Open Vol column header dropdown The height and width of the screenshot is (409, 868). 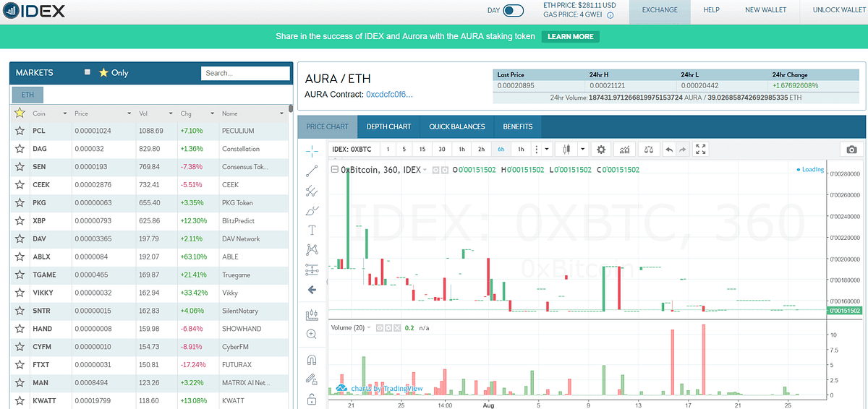171,113
